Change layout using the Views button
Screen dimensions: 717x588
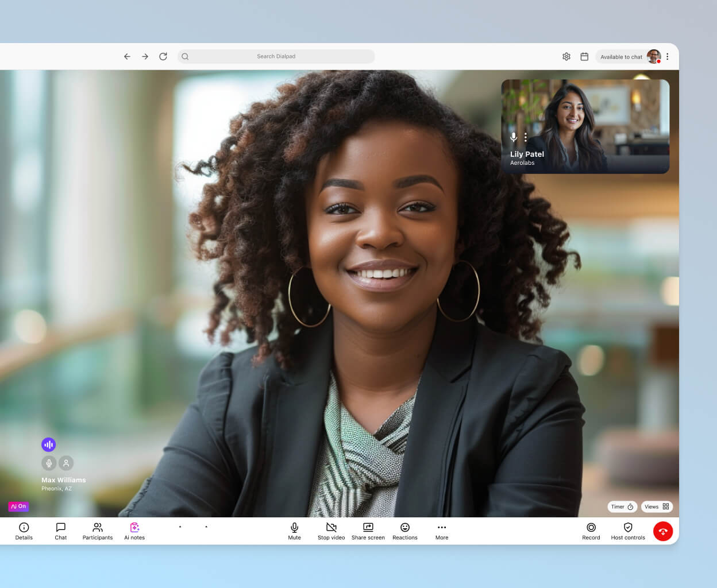click(656, 506)
